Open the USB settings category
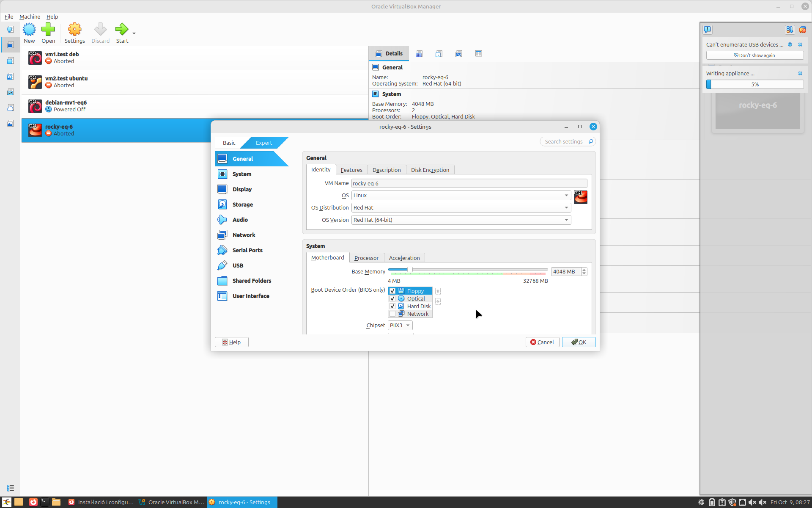The image size is (812, 508). click(252, 265)
